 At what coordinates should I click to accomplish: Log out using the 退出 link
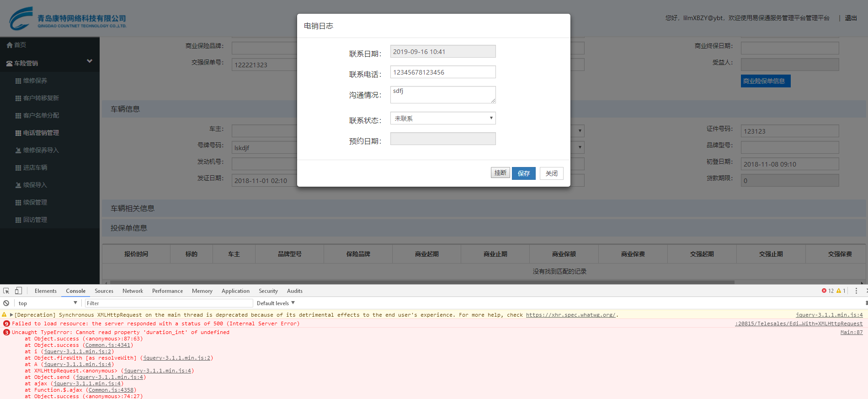click(851, 18)
